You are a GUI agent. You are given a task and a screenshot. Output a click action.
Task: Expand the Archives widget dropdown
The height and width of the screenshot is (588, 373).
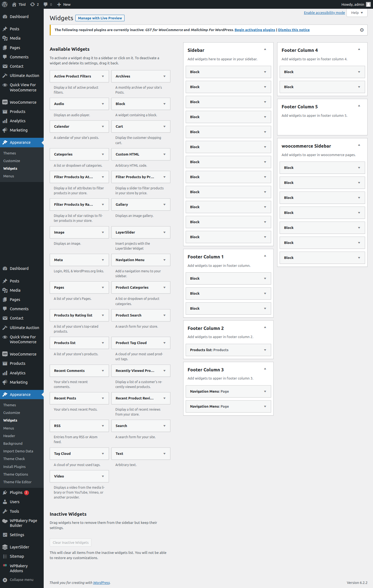pyautogui.click(x=164, y=76)
